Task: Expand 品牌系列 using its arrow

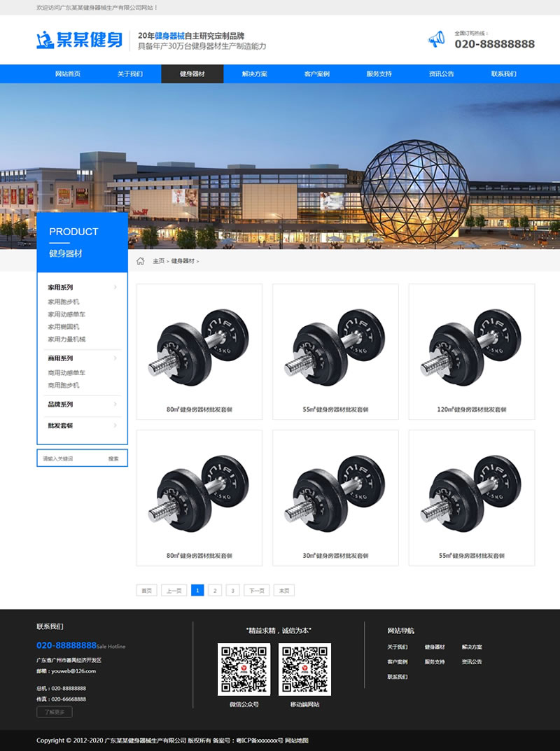Action: 115,405
